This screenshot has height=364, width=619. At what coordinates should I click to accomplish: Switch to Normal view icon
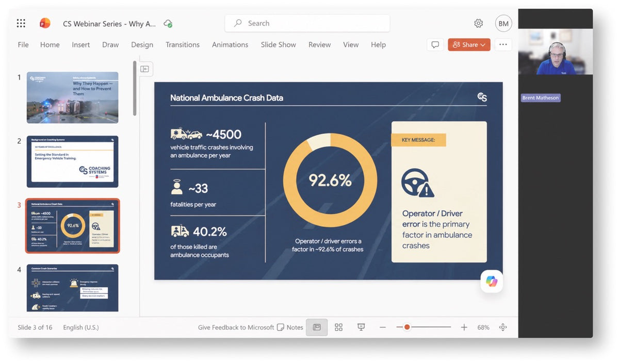click(x=317, y=327)
